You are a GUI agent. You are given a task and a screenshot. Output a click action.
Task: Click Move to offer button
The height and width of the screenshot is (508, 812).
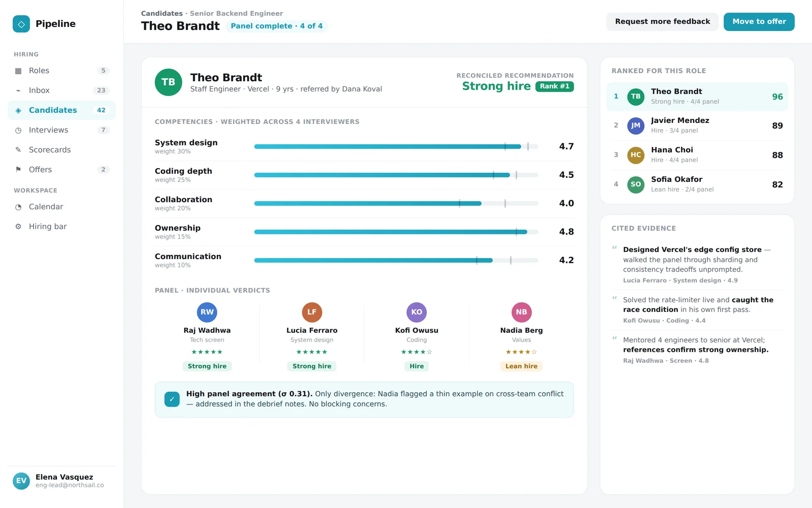click(x=759, y=22)
